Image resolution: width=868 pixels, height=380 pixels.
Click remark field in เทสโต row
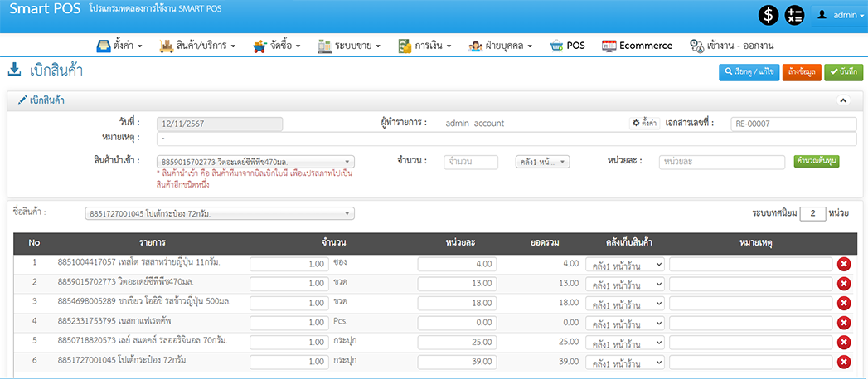point(750,264)
